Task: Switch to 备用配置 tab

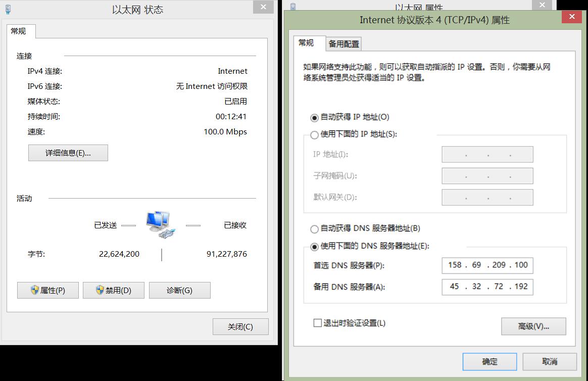Action: click(344, 44)
